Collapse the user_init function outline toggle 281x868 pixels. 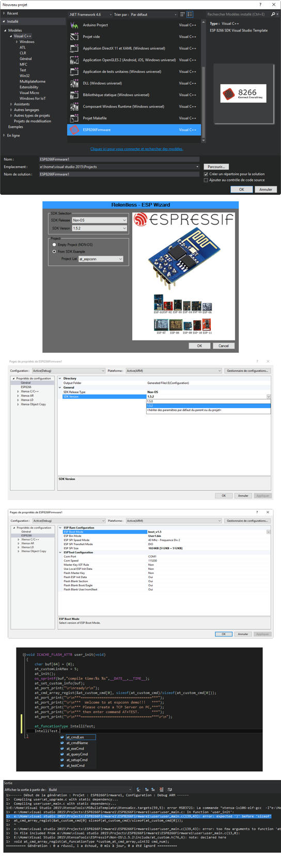(24, 655)
